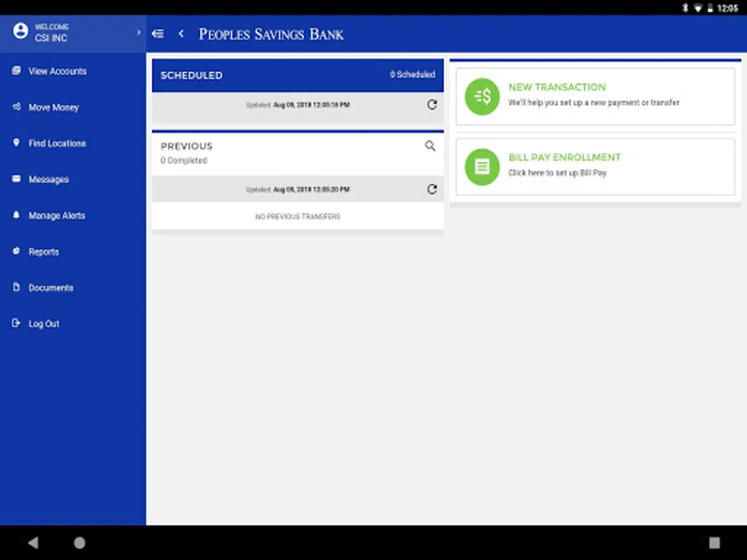The height and width of the screenshot is (560, 747).
Task: Click the Peoples Savings Bank title
Action: tap(271, 34)
